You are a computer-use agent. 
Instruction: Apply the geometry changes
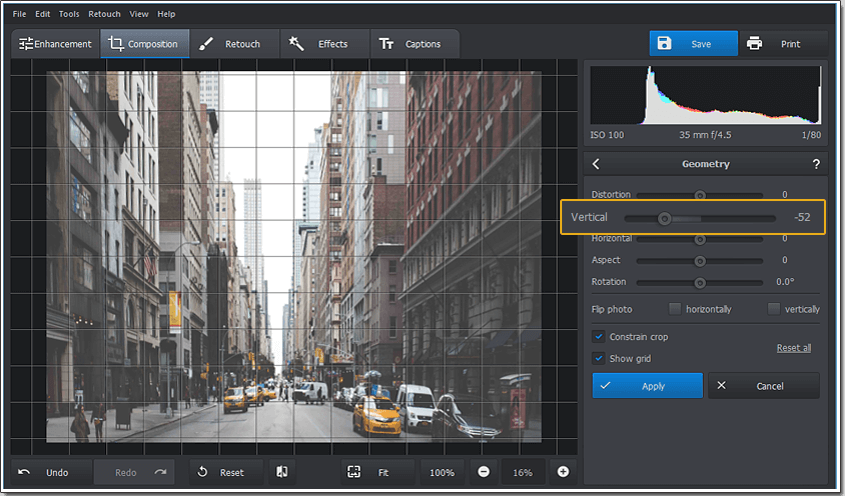(x=648, y=385)
